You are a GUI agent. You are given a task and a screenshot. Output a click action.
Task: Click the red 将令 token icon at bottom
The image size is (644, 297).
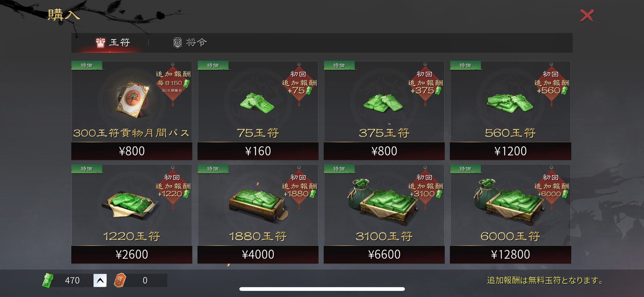point(120,280)
